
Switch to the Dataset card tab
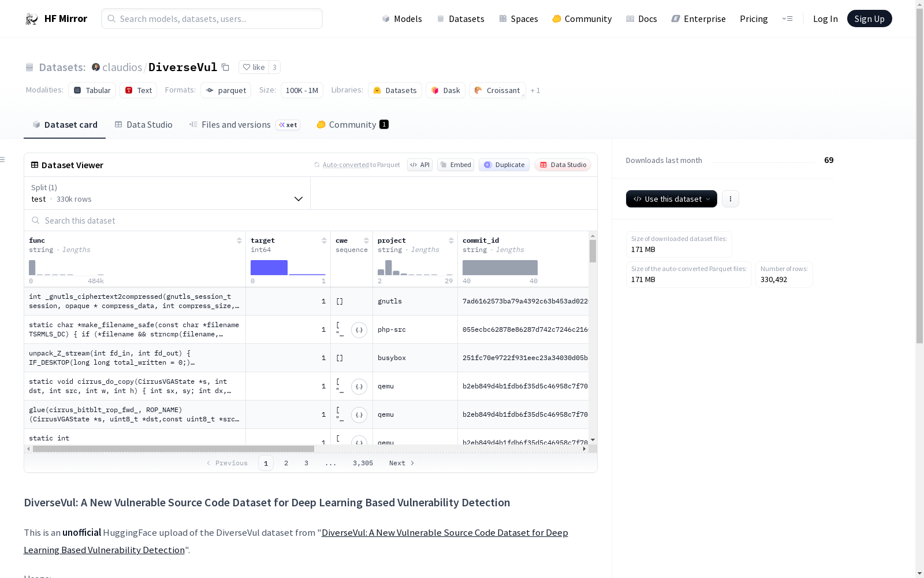tap(65, 125)
